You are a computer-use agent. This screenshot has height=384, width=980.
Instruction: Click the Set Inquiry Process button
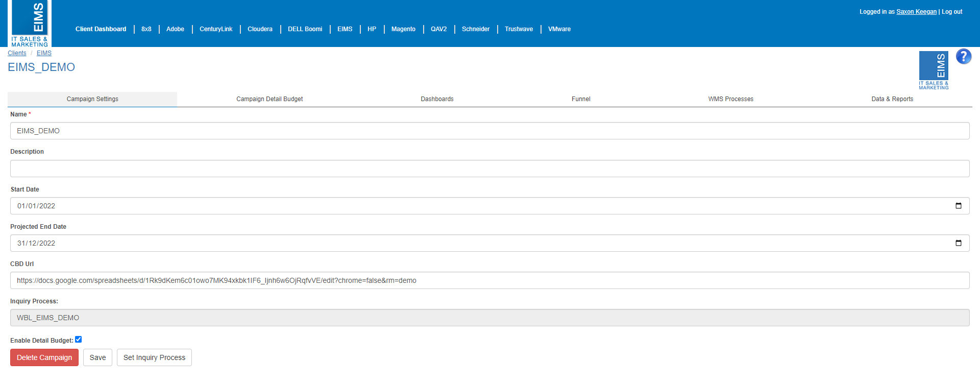[154, 357]
